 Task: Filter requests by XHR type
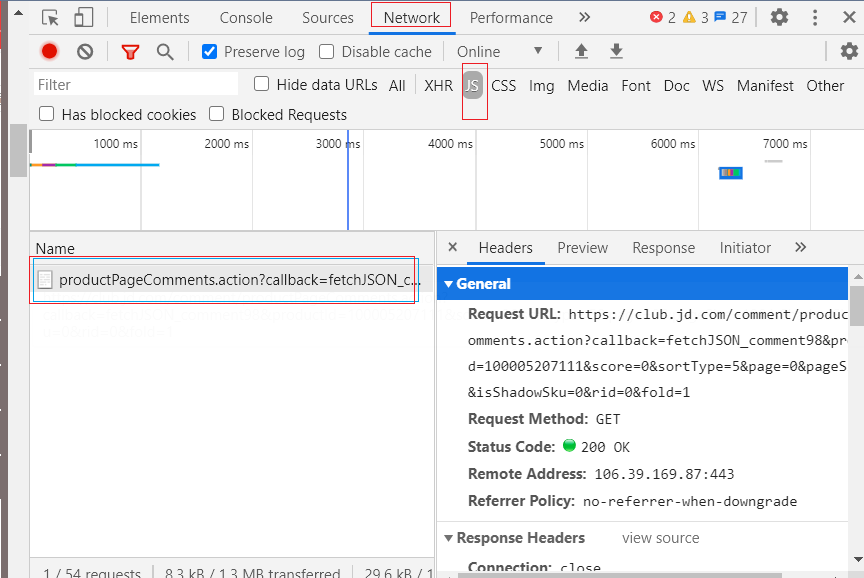(x=438, y=86)
